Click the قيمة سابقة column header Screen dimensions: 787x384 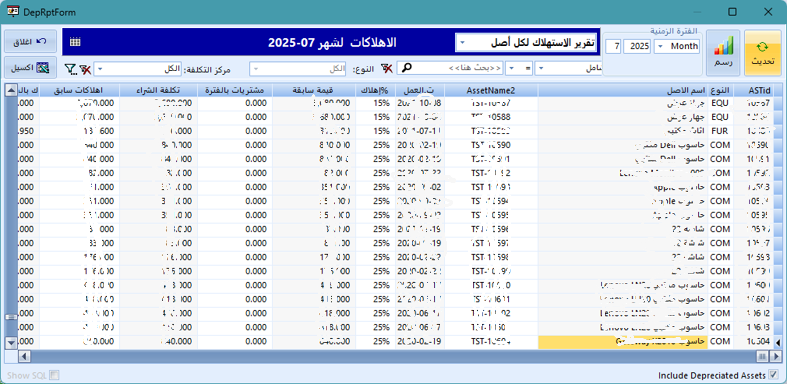click(314, 90)
